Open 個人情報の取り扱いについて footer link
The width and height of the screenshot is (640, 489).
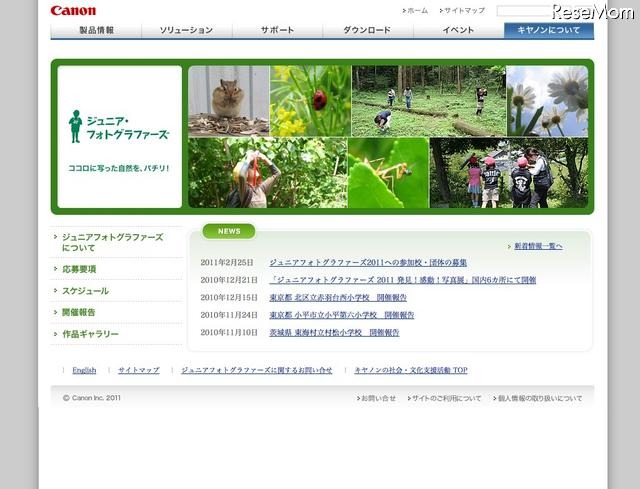click(538, 398)
